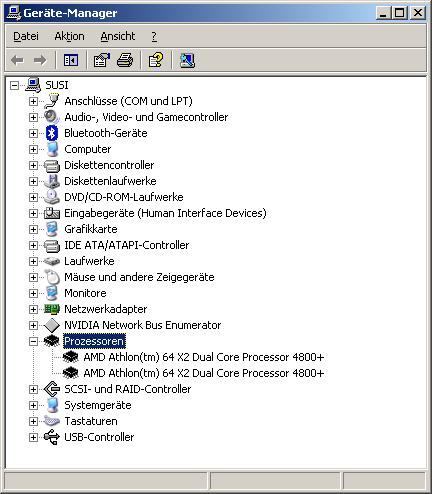Image resolution: width=432 pixels, height=494 pixels.
Task: Click the Audio-, Video- und Gamecontroller speaker icon
Action: click(52, 117)
